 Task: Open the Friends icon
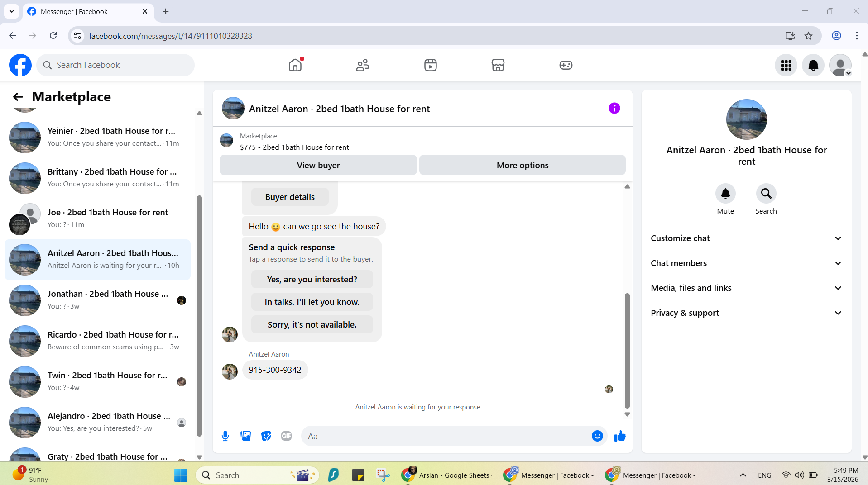pos(363,65)
